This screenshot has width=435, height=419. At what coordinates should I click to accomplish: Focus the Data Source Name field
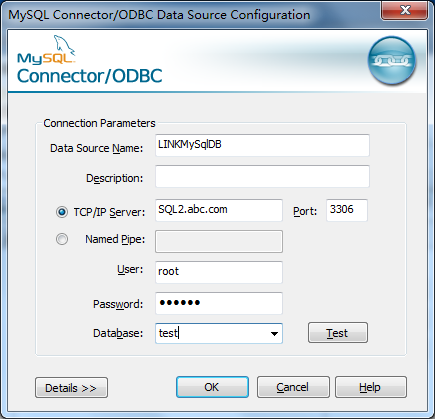click(262, 145)
